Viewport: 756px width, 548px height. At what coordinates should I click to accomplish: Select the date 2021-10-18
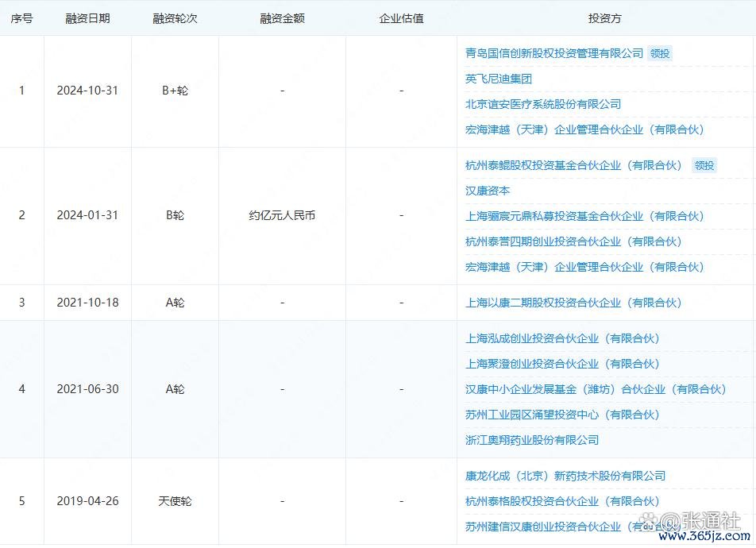coord(87,303)
